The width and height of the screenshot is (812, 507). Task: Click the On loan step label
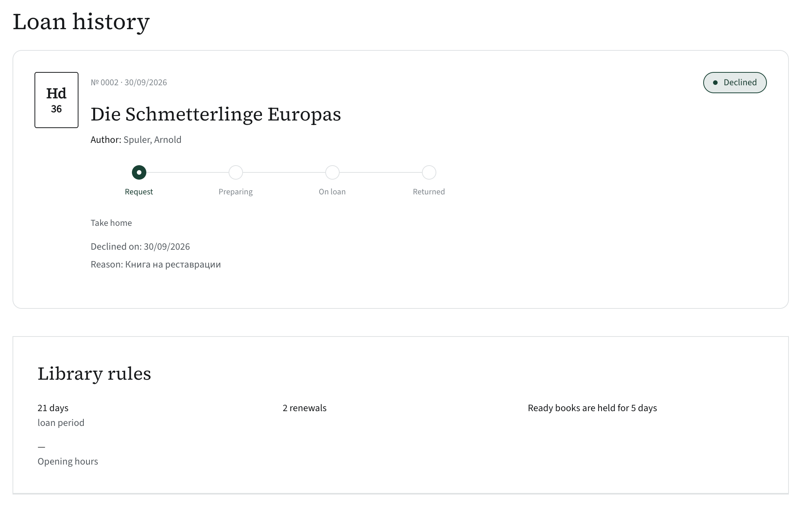332,192
